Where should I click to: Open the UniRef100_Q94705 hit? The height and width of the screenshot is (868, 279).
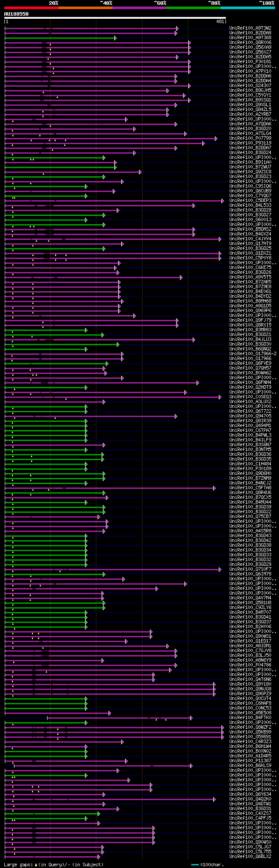click(x=250, y=416)
